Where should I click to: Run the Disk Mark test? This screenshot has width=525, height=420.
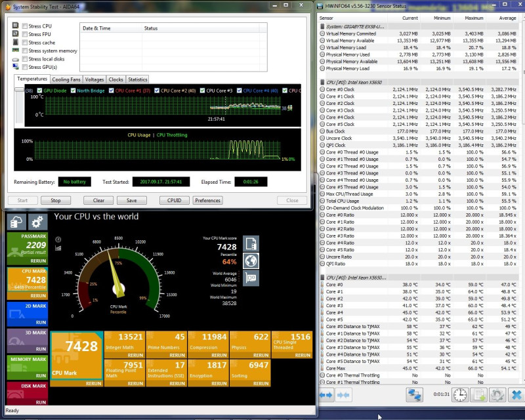tap(41, 402)
